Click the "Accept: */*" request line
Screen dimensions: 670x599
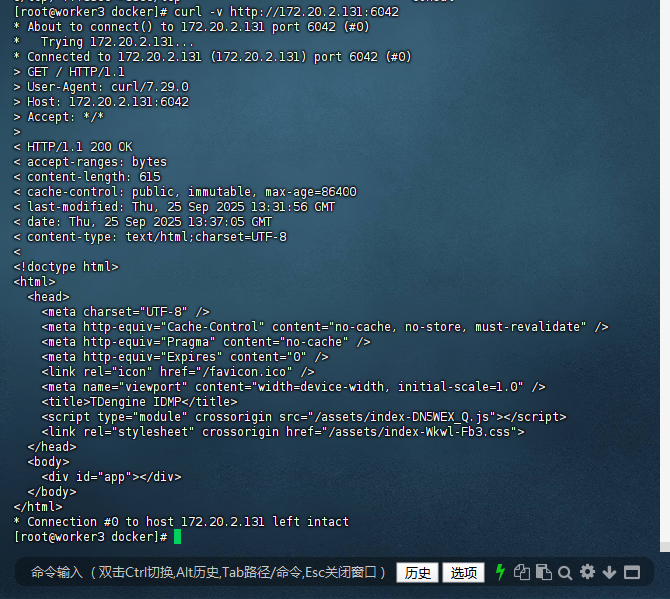pos(59,117)
